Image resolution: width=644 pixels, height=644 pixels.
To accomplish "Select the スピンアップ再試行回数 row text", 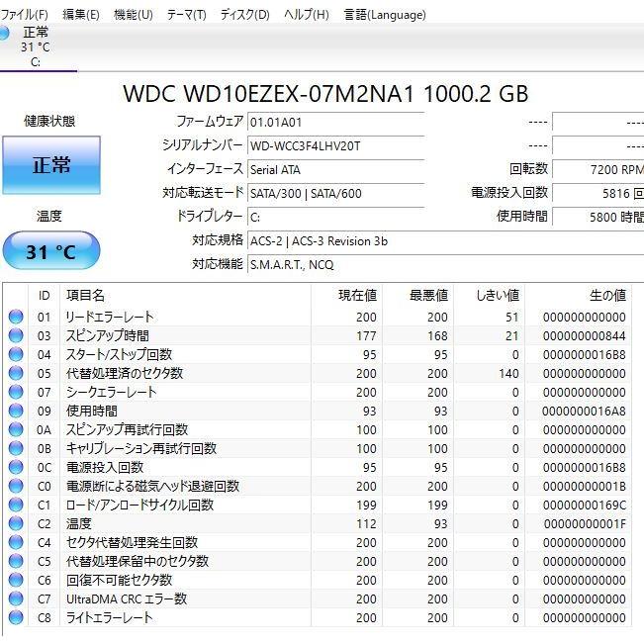I will tap(127, 430).
